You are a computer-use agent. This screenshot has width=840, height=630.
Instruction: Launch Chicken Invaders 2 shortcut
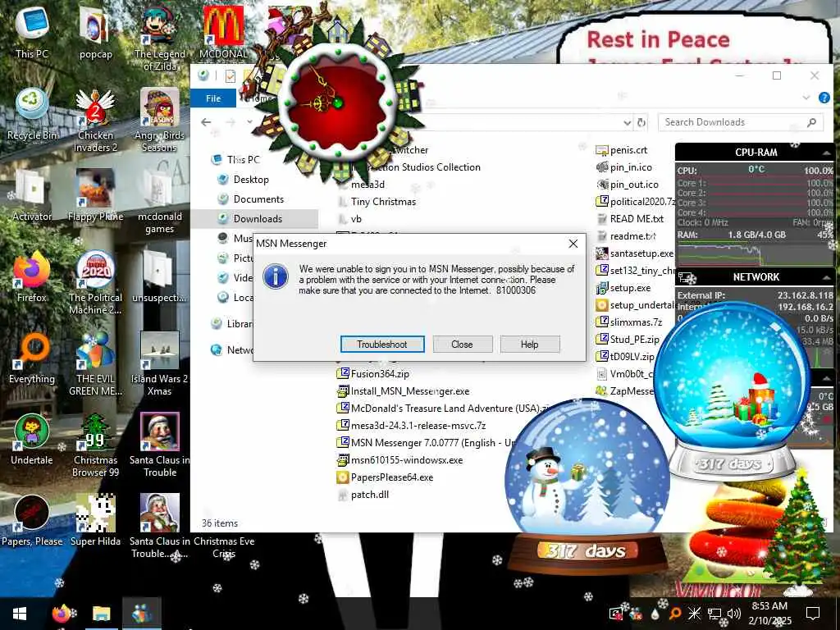tap(95, 120)
